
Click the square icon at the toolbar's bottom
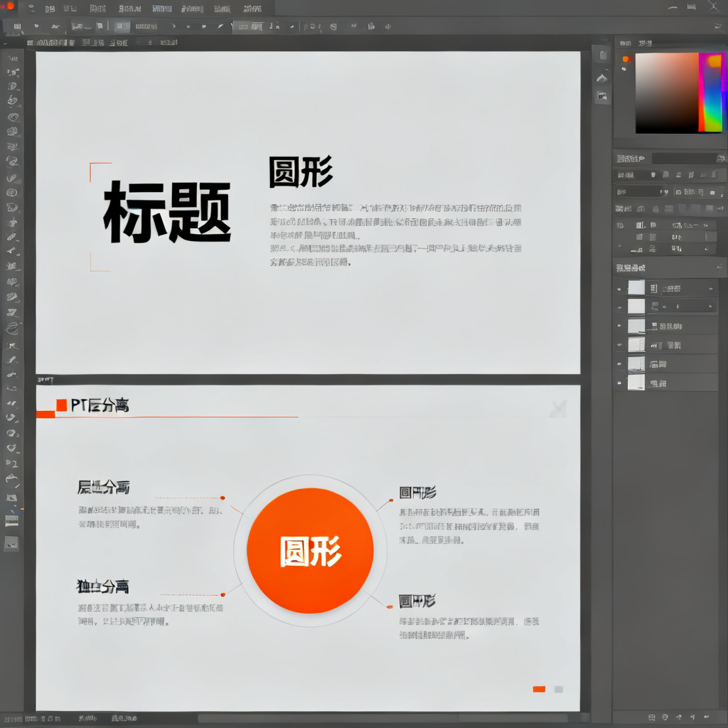point(11,543)
